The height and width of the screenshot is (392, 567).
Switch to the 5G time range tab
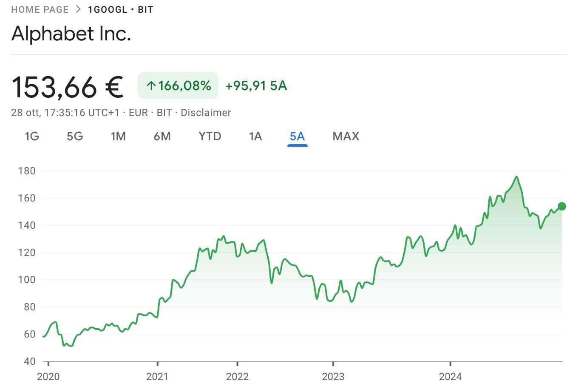coord(74,136)
